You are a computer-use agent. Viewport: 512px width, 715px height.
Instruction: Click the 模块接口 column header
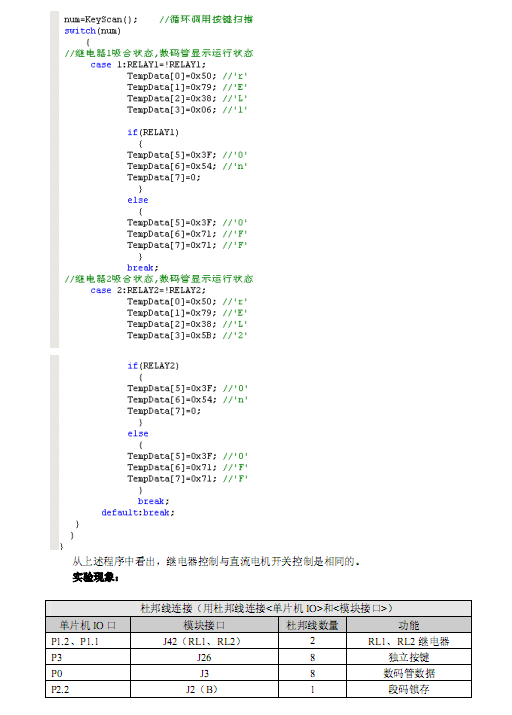pos(204,625)
